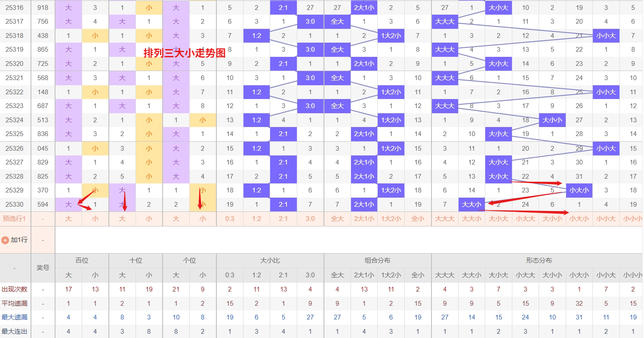Click the highlighted 大大小 cell in row 25330
Screen dimensions: 644x338
471,205
